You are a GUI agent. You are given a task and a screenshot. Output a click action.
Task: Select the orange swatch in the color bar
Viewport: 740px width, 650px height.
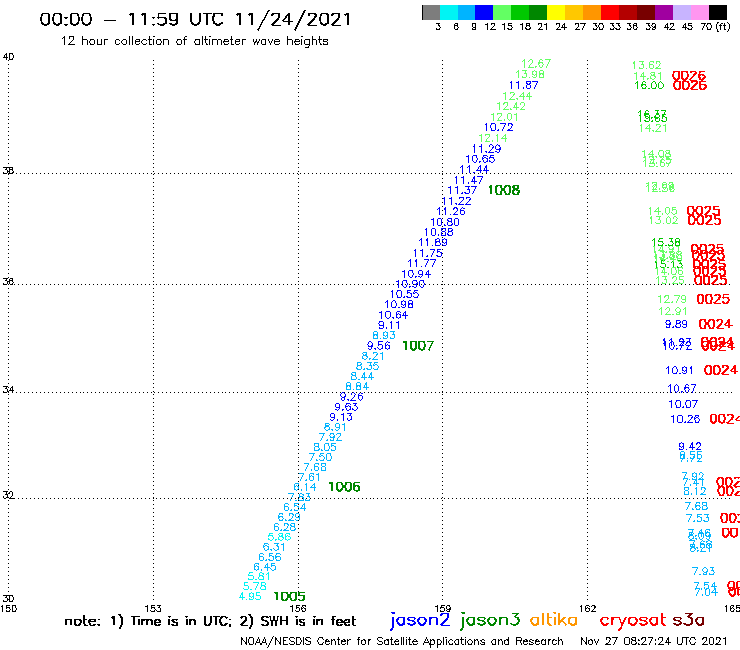592,12
